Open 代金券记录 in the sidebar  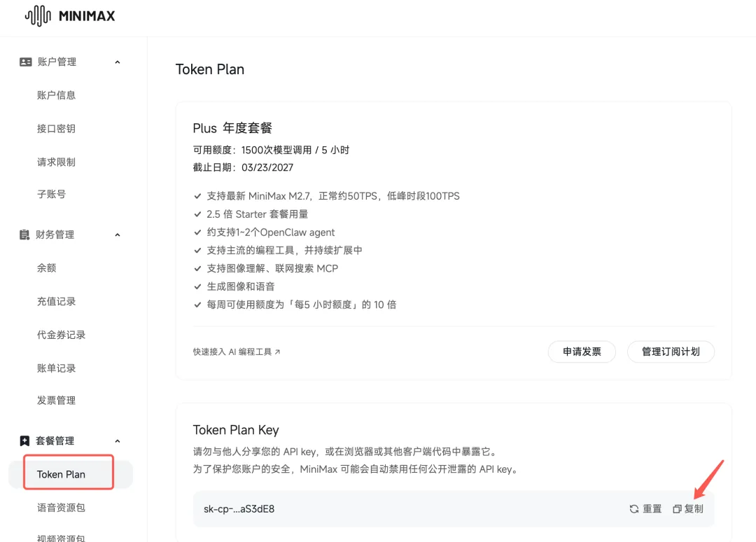coord(61,335)
